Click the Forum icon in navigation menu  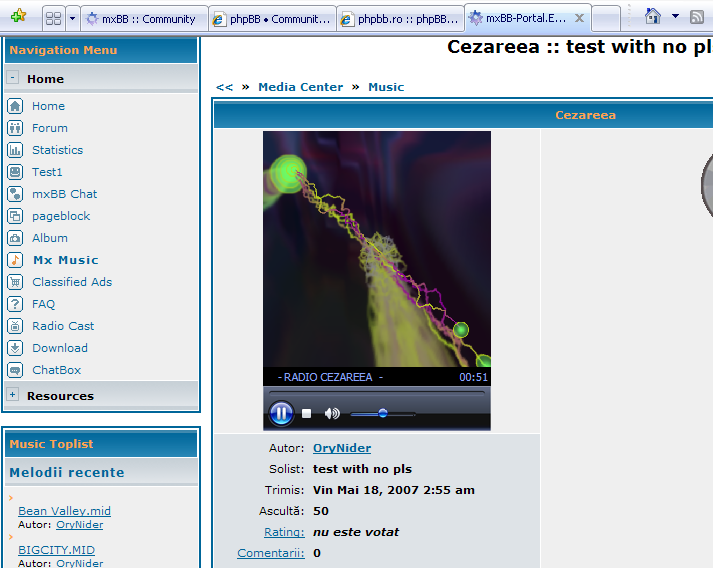coord(15,128)
